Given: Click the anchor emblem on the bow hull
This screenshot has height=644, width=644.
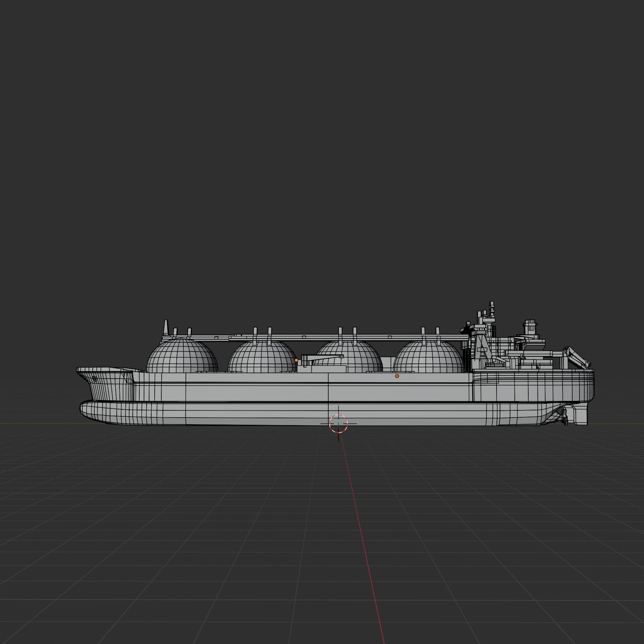Looking at the screenshot, I should (94, 378).
